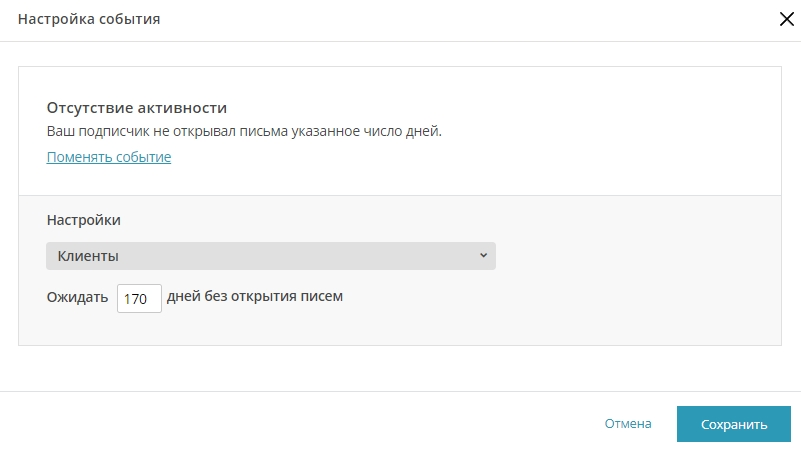Click the Отмена text link in footer
The height and width of the screenshot is (453, 801).
(x=628, y=424)
